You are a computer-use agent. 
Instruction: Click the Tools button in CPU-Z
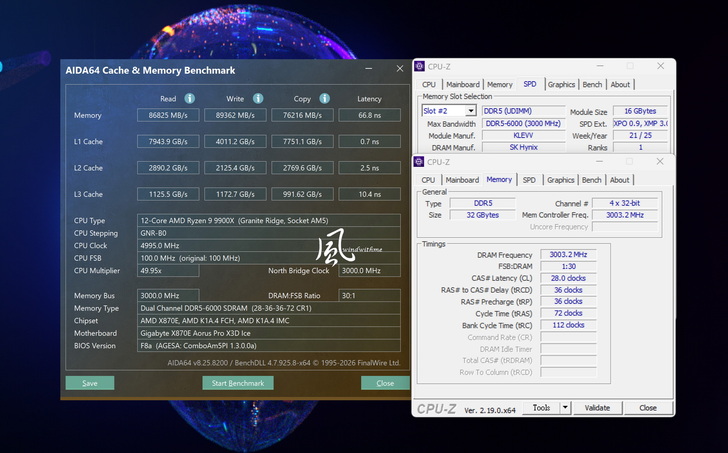tap(541, 408)
